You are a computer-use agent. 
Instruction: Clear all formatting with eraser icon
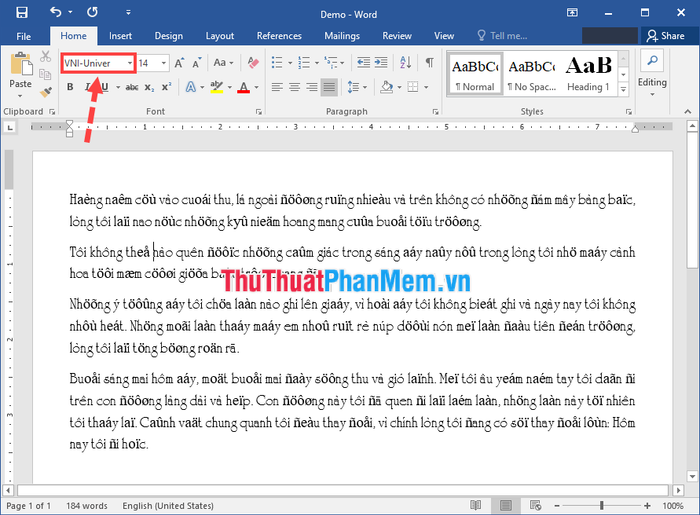(253, 63)
